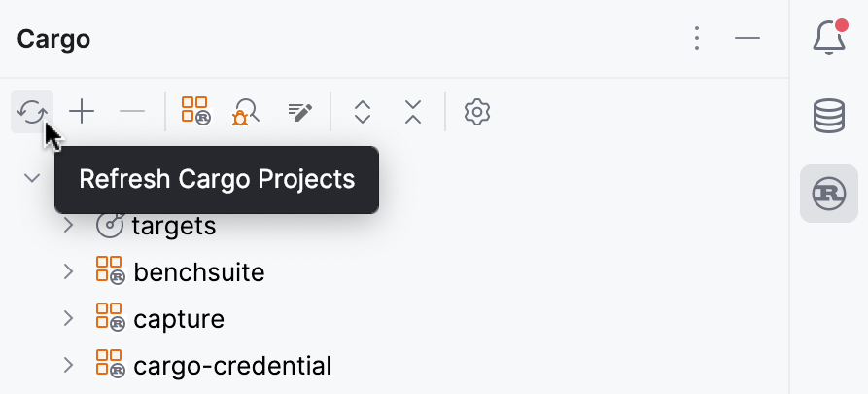The width and height of the screenshot is (868, 394).
Task: Toggle the Cargo tool window sidebar icon
Action: coord(828,194)
